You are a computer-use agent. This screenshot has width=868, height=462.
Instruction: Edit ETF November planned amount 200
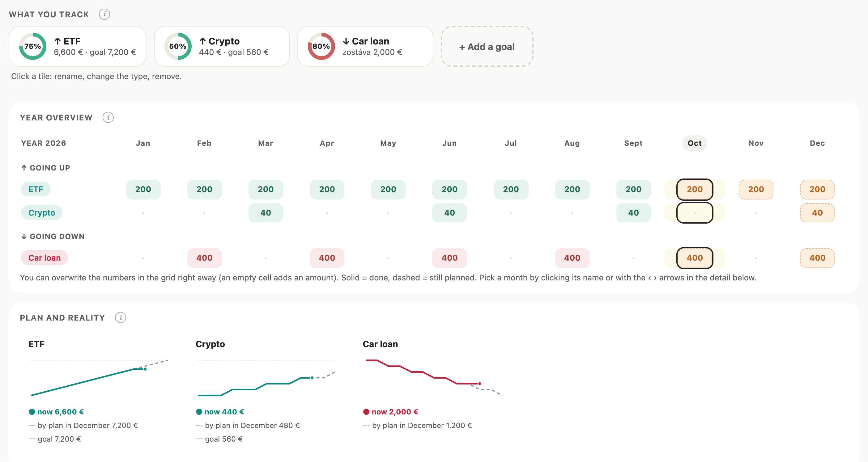[x=756, y=190]
